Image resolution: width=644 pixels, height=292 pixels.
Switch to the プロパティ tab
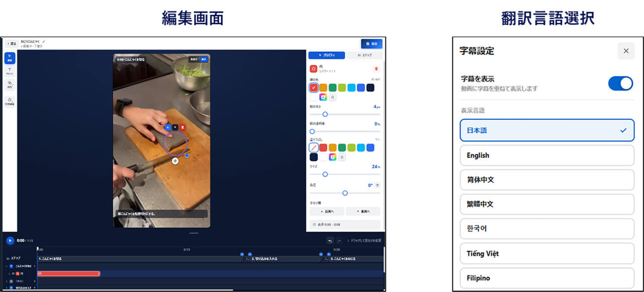(x=327, y=55)
